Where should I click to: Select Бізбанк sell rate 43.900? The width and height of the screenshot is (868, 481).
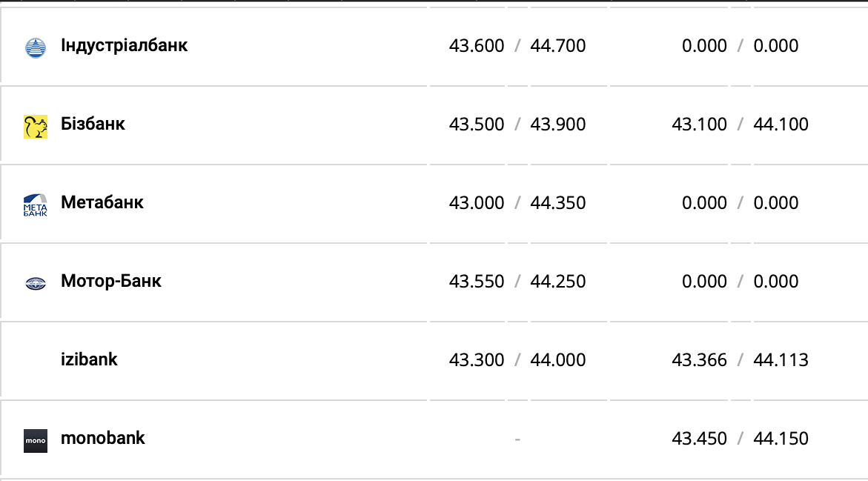(x=558, y=125)
